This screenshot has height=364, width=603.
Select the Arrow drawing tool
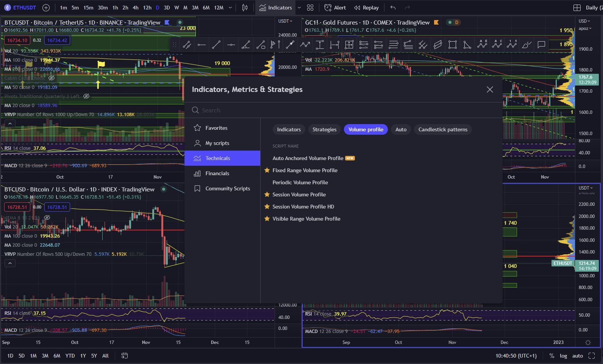(290, 45)
